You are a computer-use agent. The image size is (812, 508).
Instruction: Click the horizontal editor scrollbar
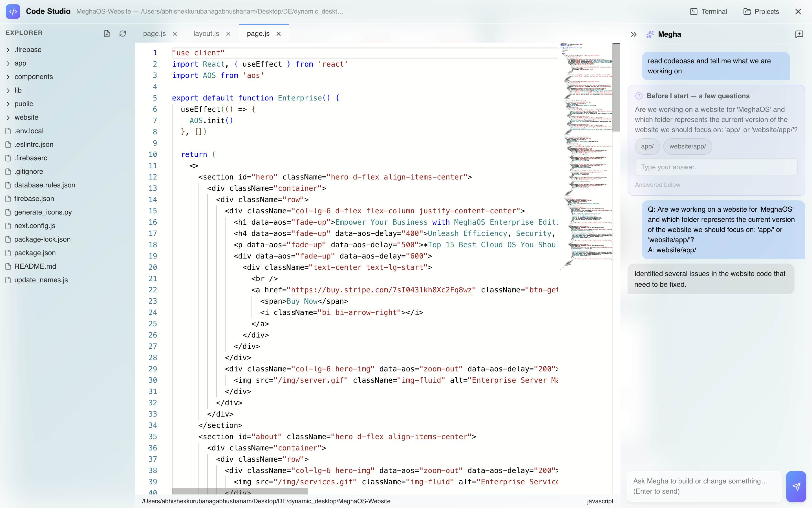240,492
